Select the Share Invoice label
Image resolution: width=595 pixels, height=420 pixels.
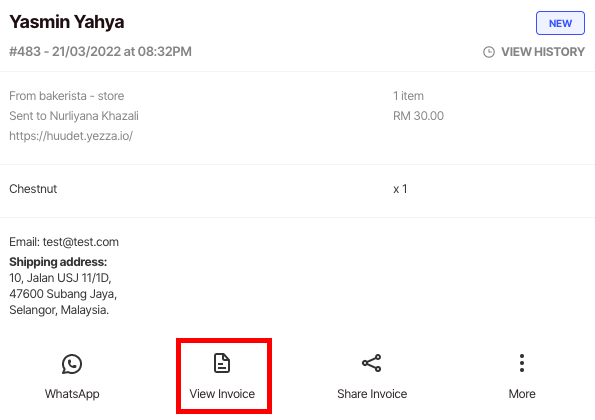372,394
